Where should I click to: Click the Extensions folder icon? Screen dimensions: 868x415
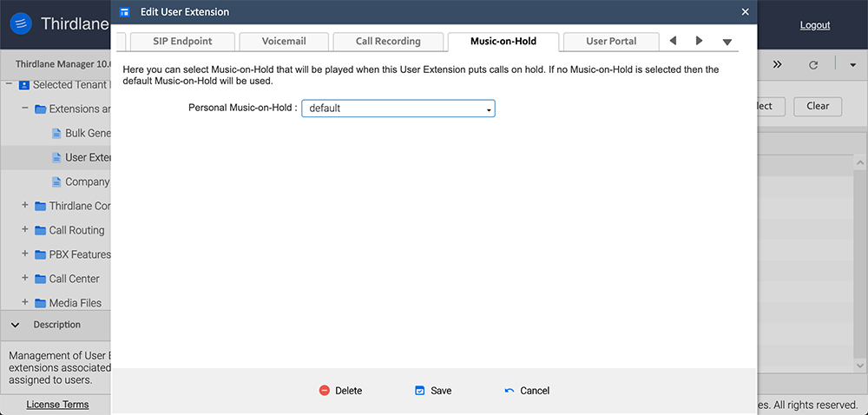(40, 109)
